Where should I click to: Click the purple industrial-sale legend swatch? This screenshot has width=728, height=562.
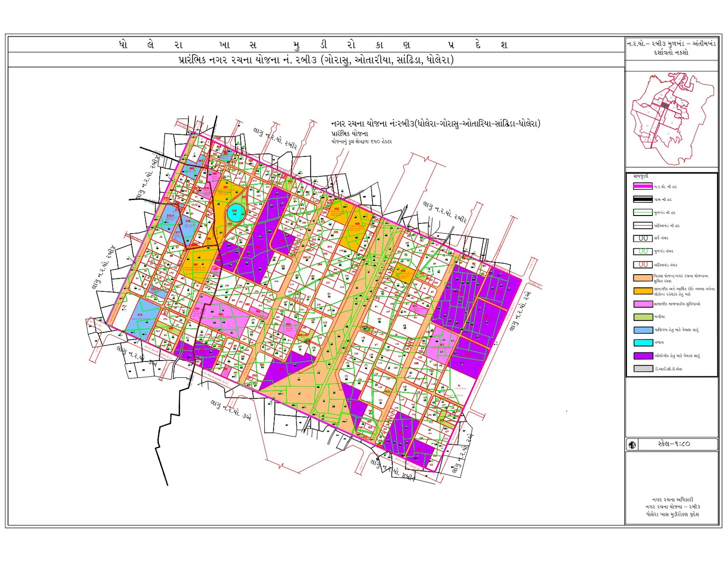[642, 356]
